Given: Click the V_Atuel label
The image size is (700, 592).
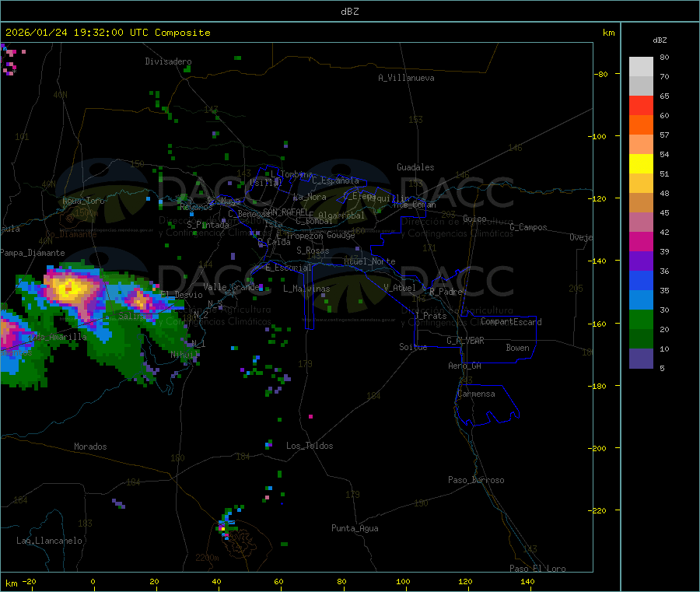Looking at the screenshot, I should point(400,288).
